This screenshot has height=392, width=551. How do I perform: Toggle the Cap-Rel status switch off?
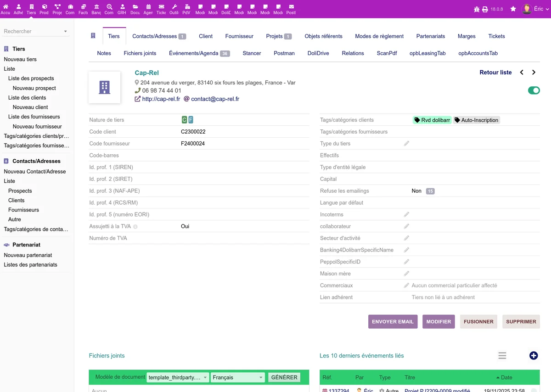(x=534, y=90)
